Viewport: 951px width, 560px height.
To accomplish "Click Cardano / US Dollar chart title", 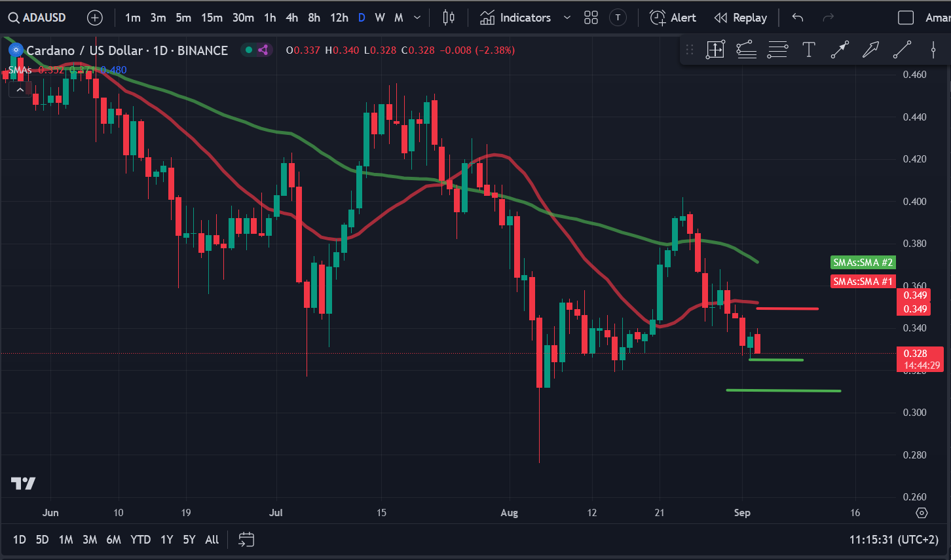I will tap(127, 50).
